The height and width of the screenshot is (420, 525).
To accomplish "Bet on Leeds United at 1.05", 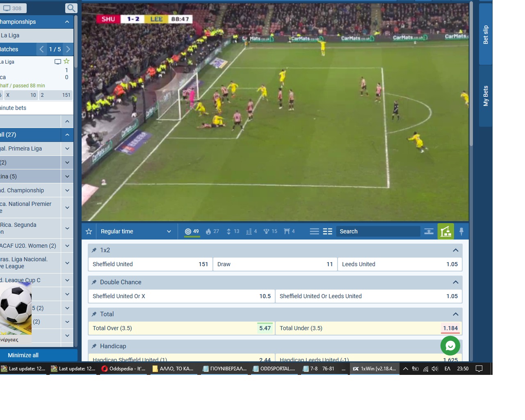I will [399, 264].
